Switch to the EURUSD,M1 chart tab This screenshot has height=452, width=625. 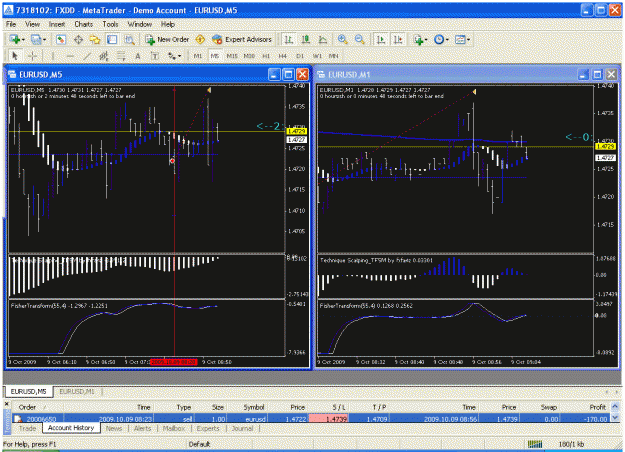click(x=77, y=391)
